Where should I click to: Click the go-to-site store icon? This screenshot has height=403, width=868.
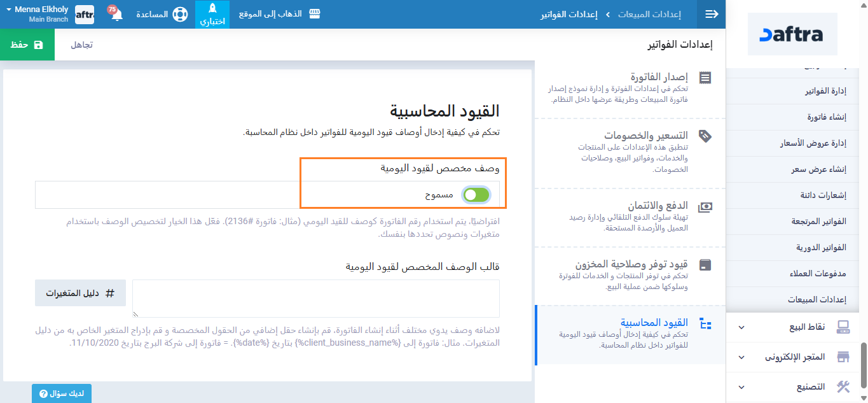(x=313, y=14)
